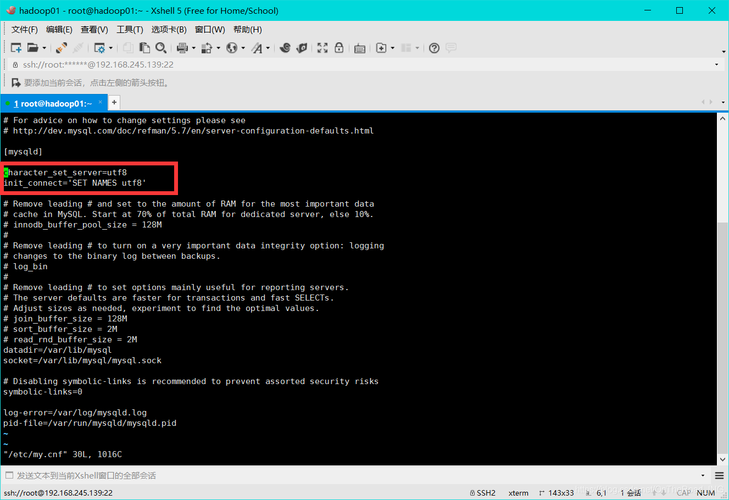Click the pid-file=/var/run/mysqld/mysqld.pid line
The image size is (729, 500).
[90, 423]
